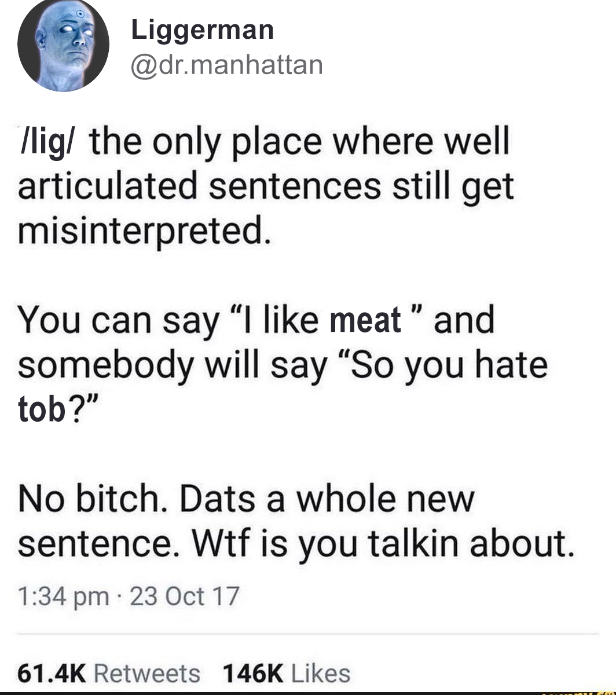This screenshot has width=616, height=695.
Task: Open the Liggerman display name
Action: click(x=202, y=30)
